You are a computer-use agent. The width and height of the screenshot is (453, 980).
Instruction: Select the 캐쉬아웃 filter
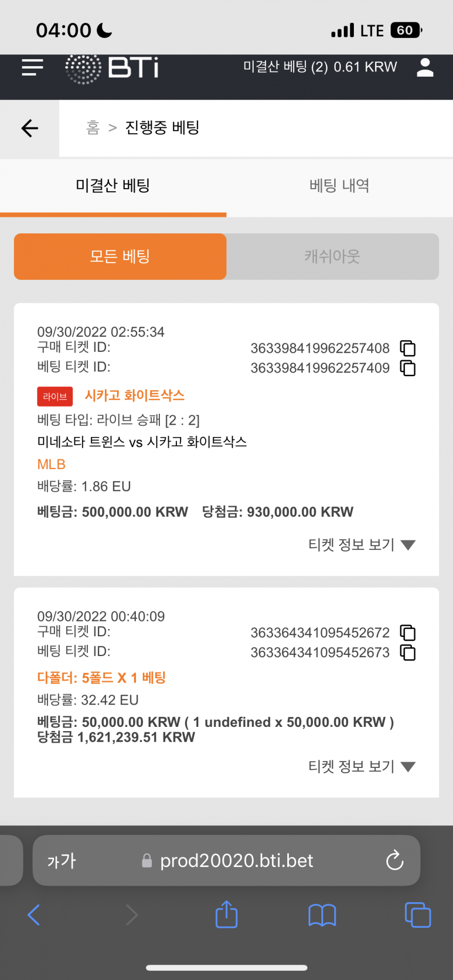[x=333, y=256]
